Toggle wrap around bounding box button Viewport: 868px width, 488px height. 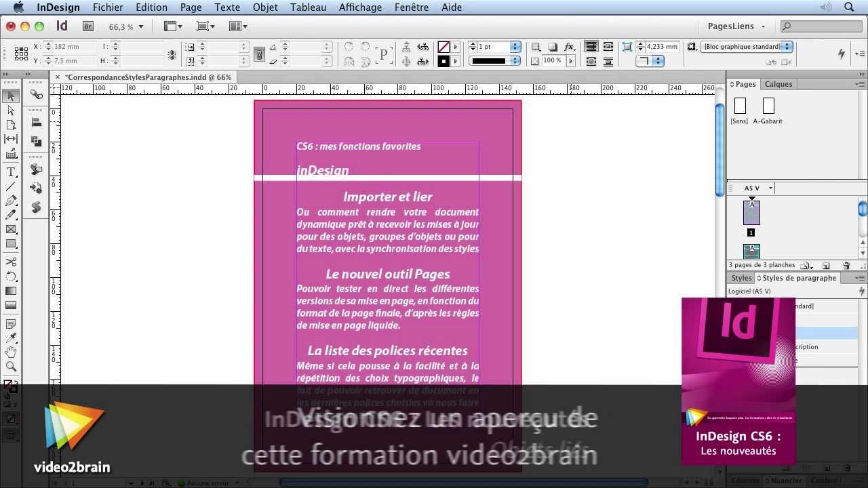(x=608, y=47)
